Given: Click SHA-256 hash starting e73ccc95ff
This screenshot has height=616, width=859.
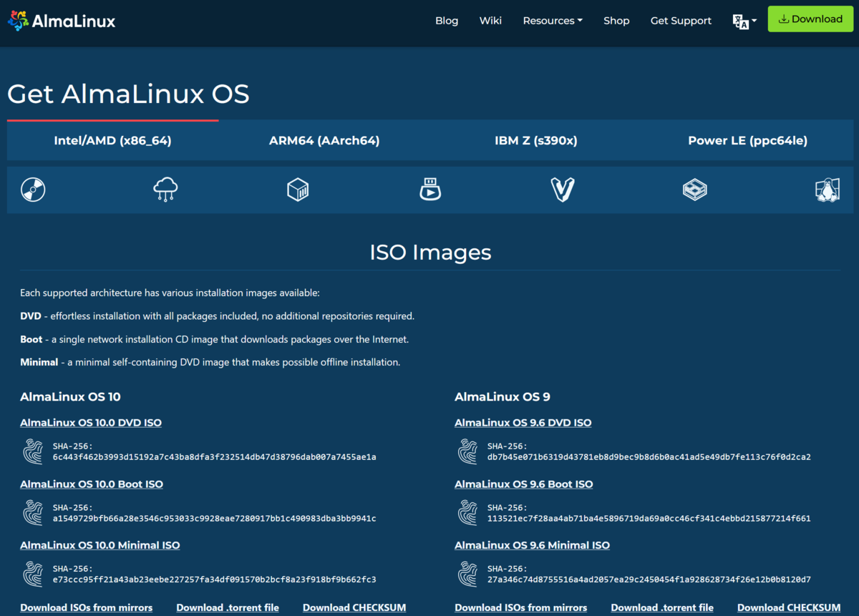Looking at the screenshot, I should [x=215, y=580].
